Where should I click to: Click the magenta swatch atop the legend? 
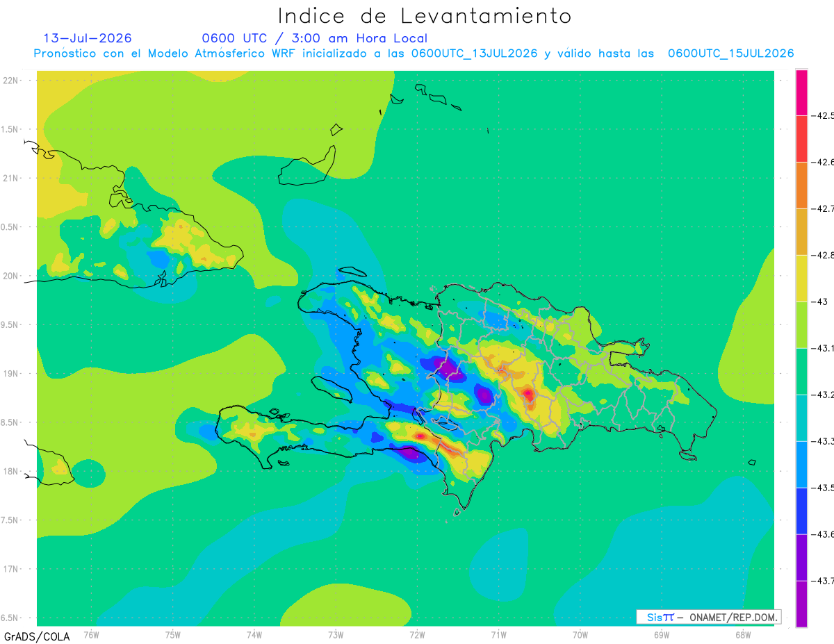(801, 92)
